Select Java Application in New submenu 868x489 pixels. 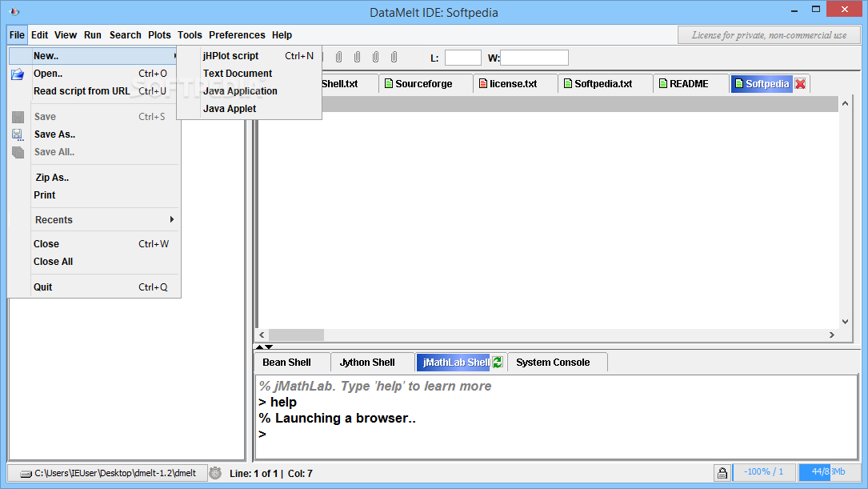249,91
